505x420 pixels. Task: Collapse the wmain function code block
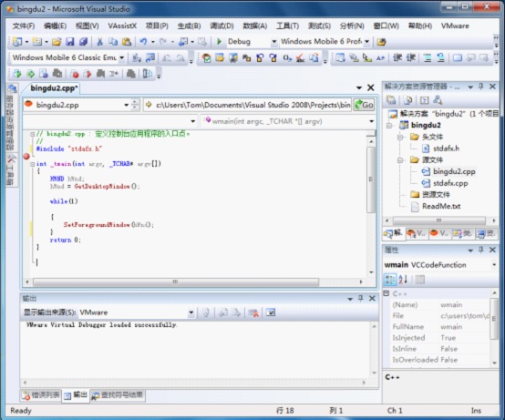point(32,164)
